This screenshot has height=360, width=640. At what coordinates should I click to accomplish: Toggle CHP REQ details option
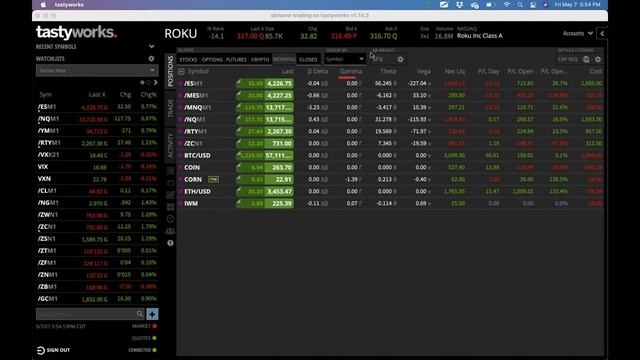(x=568, y=60)
